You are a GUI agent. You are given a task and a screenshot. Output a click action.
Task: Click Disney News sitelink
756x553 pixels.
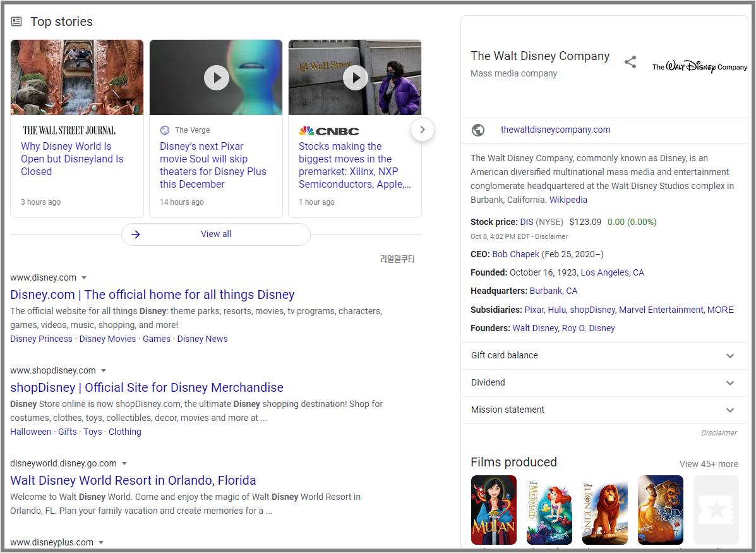pos(203,339)
